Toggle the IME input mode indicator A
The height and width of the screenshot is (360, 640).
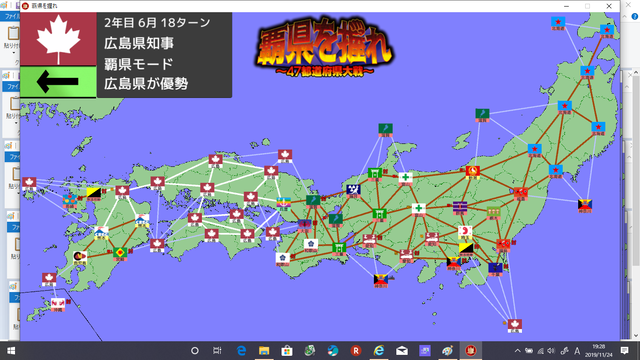click(577, 351)
